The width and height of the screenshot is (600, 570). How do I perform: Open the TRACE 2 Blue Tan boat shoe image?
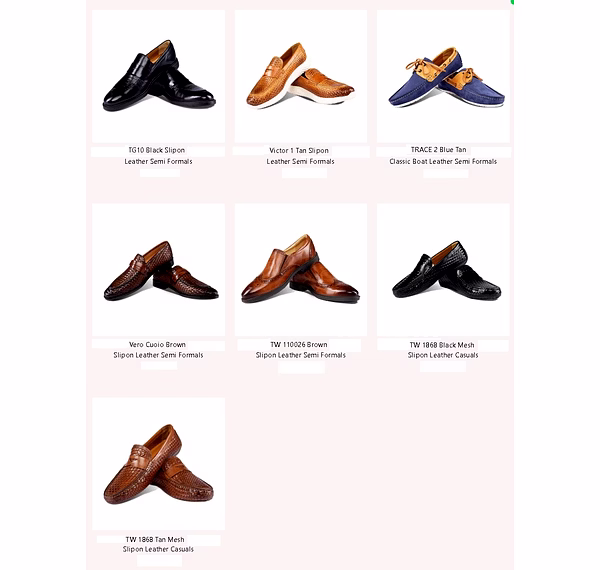tap(443, 77)
